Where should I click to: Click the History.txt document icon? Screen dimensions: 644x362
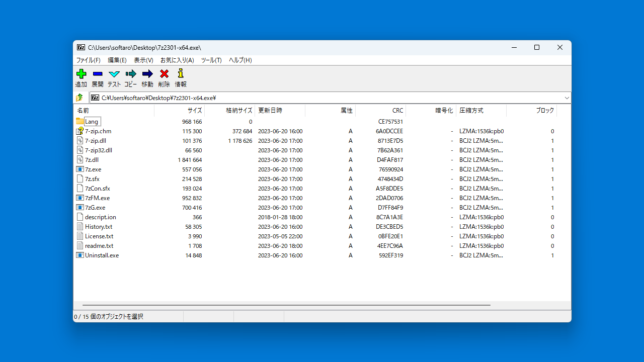pyautogui.click(x=80, y=226)
